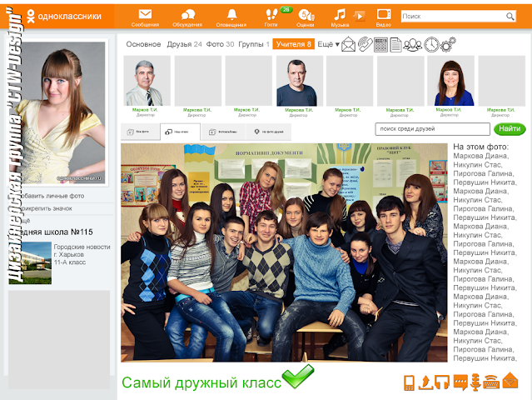This screenshot has width=532, height=400.
Task: Click the group of people outline icon
Action: pos(413,45)
